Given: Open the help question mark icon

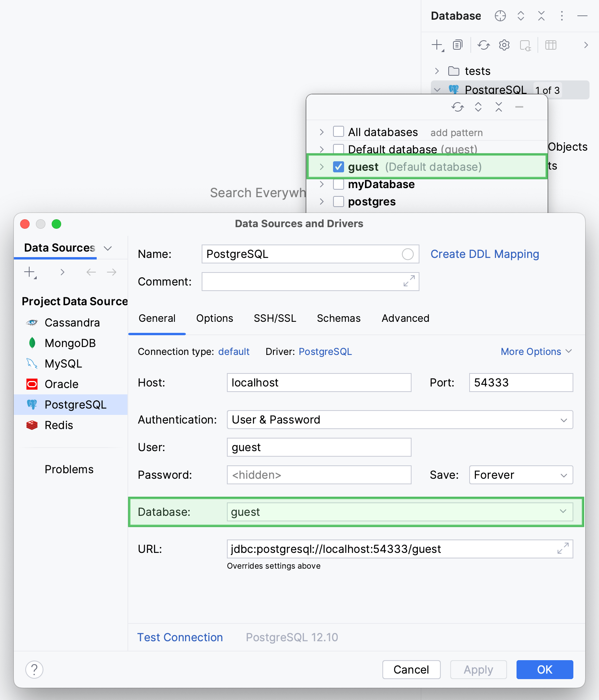Looking at the screenshot, I should (x=34, y=669).
